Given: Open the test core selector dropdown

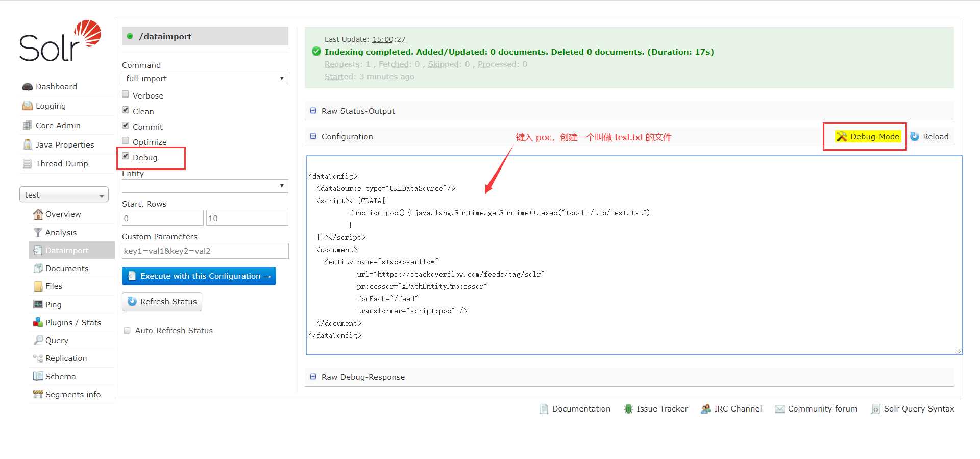Looking at the screenshot, I should 64,195.
